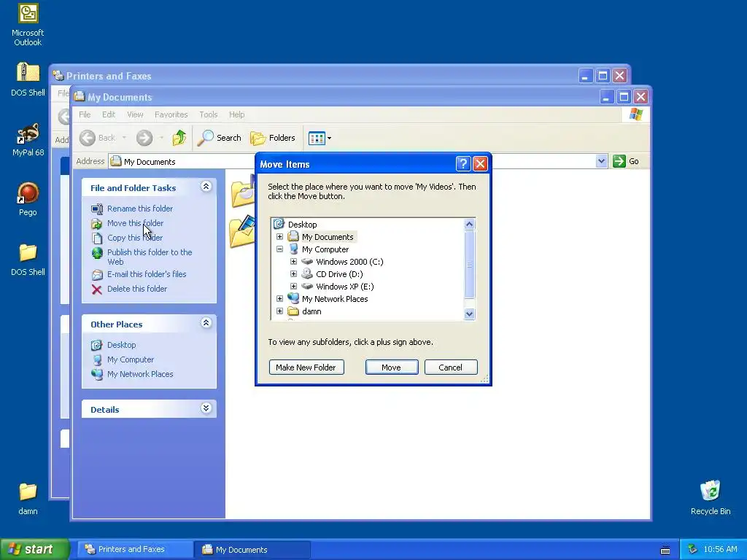Select Windows XP (E:) drive
This screenshot has height=560, width=747.
345,287
